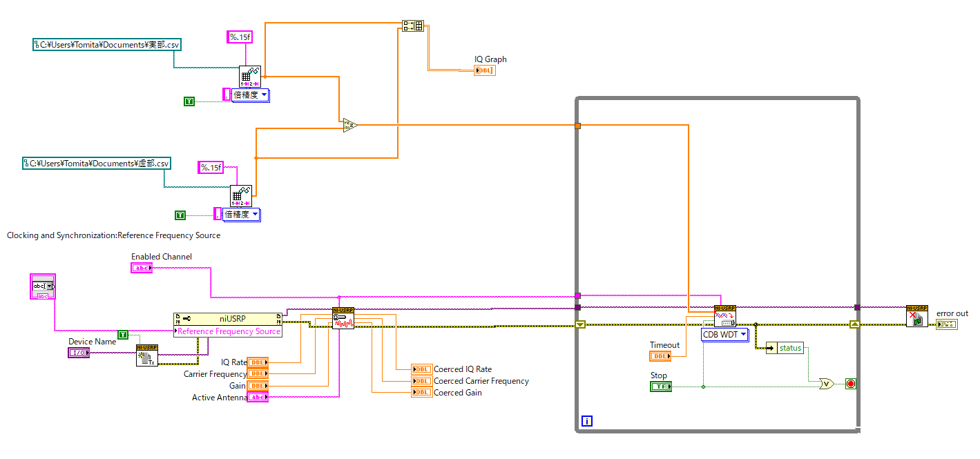Click the %.15f format constant above the 実部.csv reader
The image size is (980, 459).
coord(239,37)
